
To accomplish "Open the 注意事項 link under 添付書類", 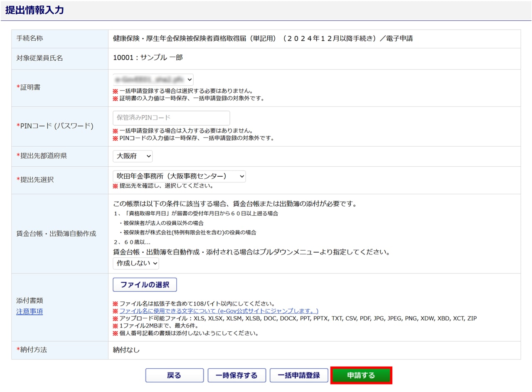I will [x=30, y=312].
